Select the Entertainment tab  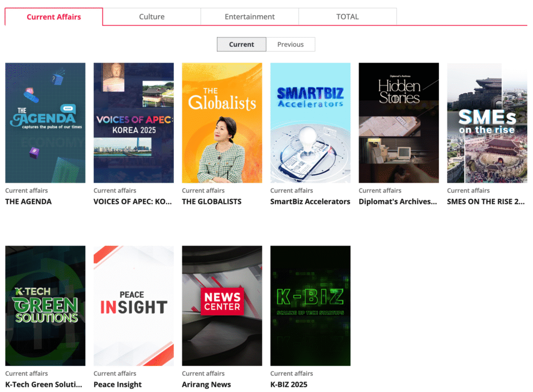pyautogui.click(x=249, y=17)
